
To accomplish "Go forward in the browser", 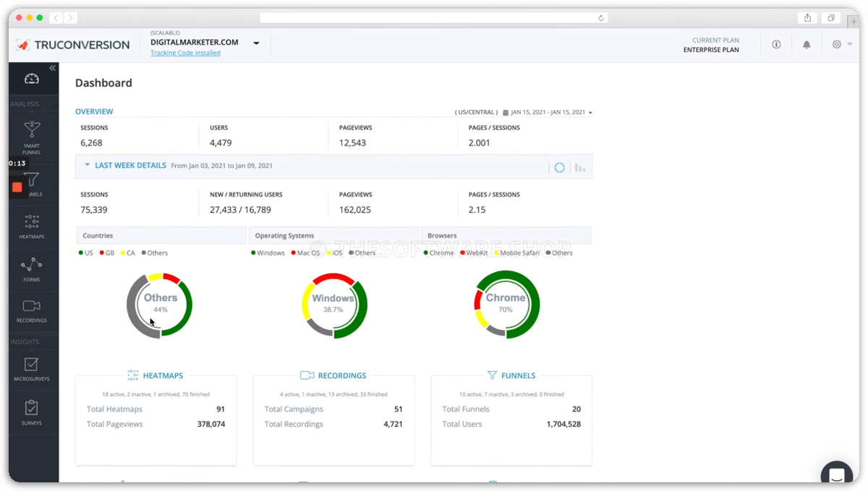I will (x=72, y=17).
